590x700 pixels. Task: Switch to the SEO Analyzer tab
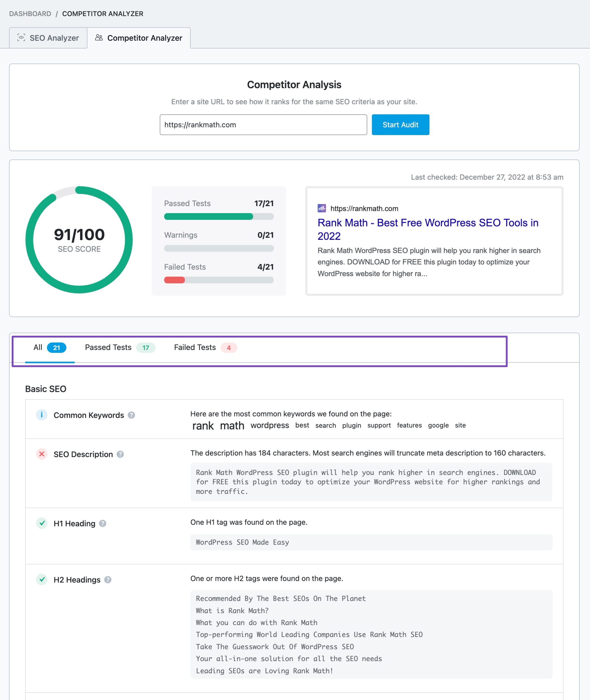point(48,38)
